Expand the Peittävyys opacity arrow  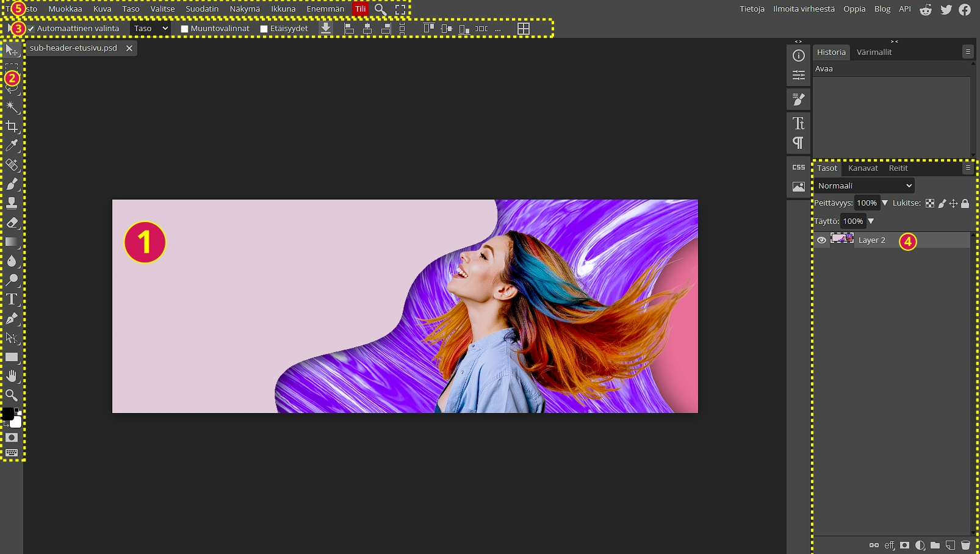click(885, 203)
